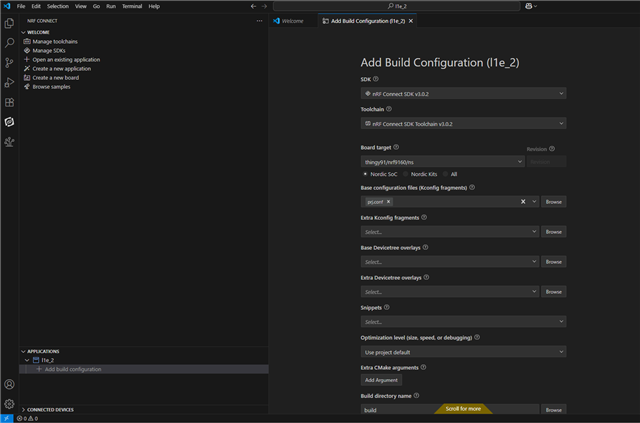This screenshot has height=423, width=640.
Task: Show help for the Toolchain field
Action: [x=389, y=109]
